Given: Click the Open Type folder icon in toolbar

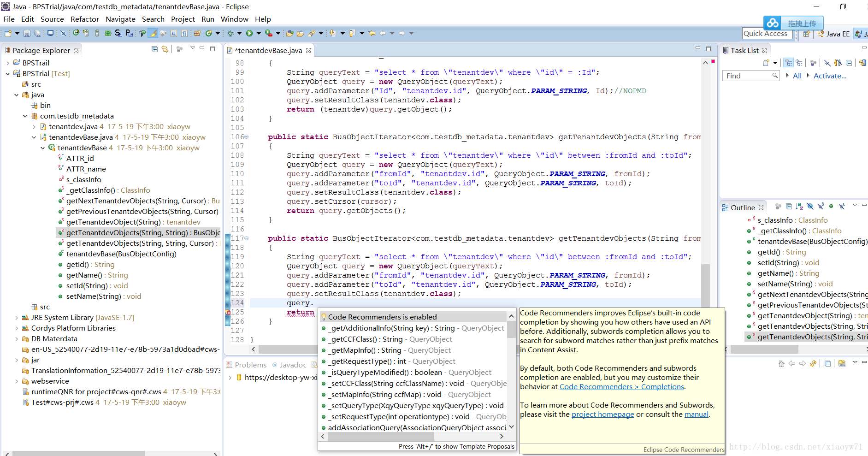Looking at the screenshot, I should [x=290, y=33].
